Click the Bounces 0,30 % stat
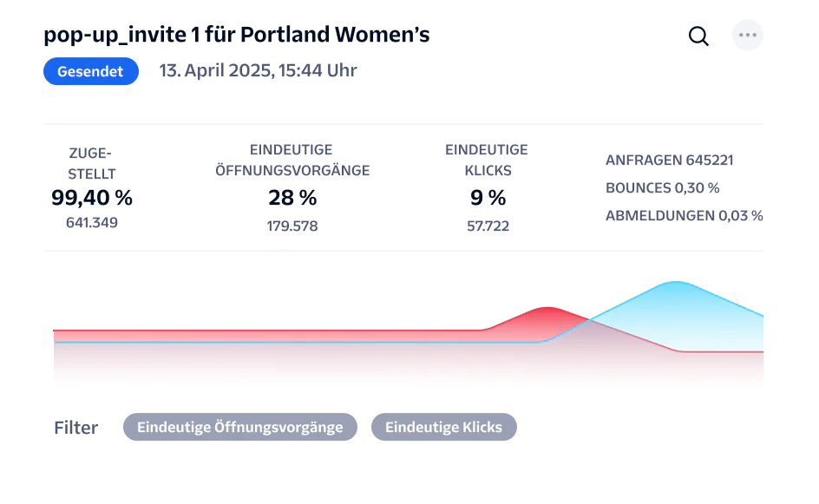 coord(662,187)
